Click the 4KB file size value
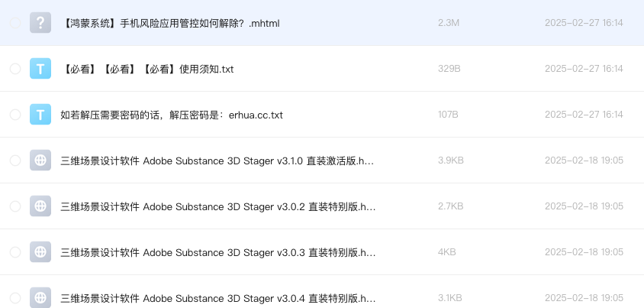The image size is (644, 308). [x=447, y=252]
